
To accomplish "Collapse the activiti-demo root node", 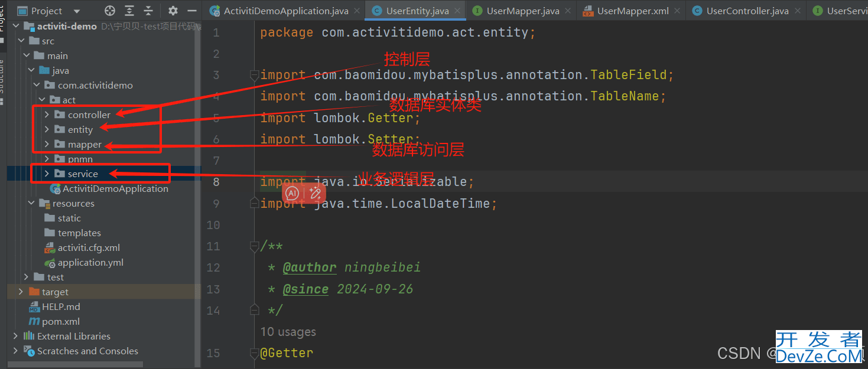I will pyautogui.click(x=15, y=26).
